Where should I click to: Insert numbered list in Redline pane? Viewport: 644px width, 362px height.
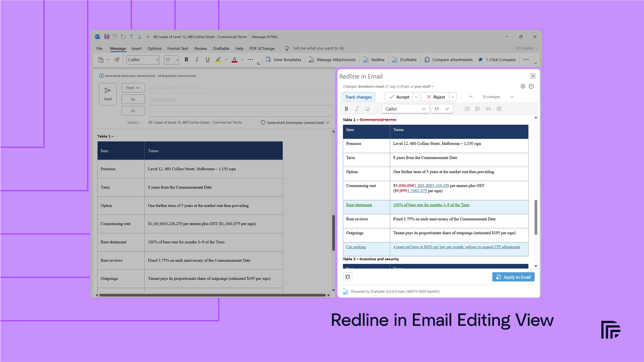point(478,109)
